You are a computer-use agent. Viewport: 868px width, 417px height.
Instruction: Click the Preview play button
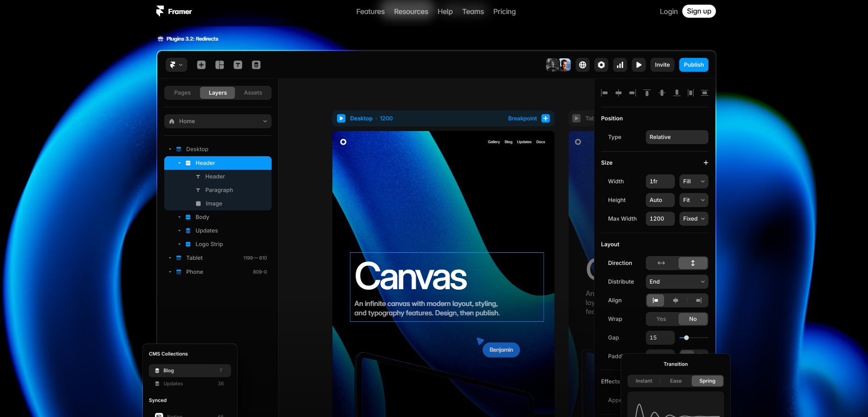click(639, 65)
